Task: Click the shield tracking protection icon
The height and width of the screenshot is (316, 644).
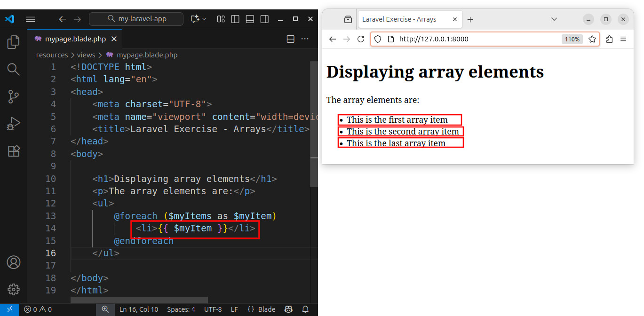Action: pyautogui.click(x=378, y=39)
